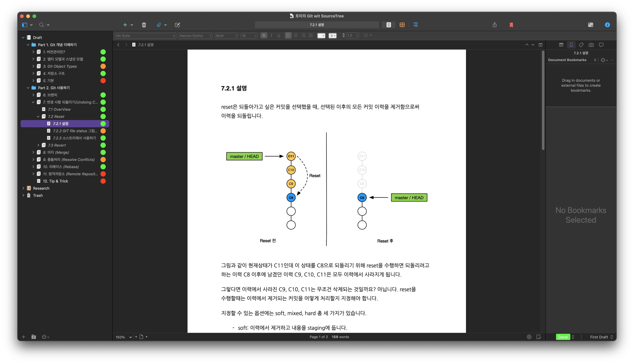Viewport: 634px width, 364px height.
Task: Select 7.2.2 GIT file status document
Action: [65, 131]
